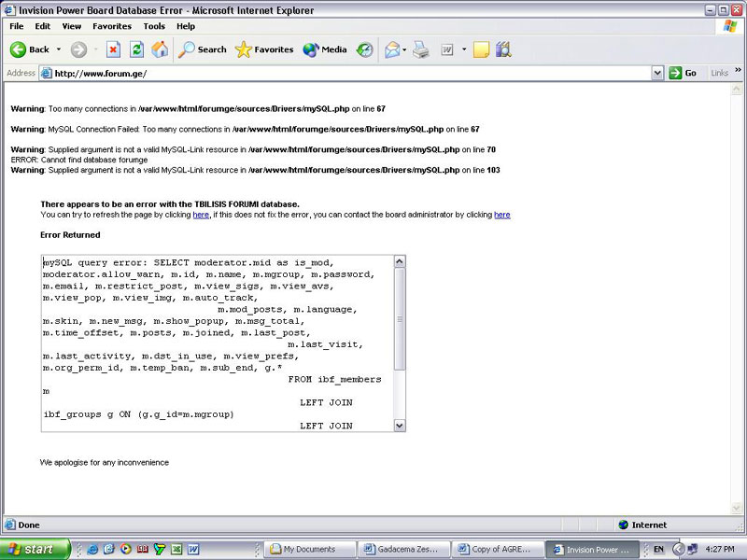Stop the page loading with the Stop icon
The height and width of the screenshot is (560, 747).
coord(113,49)
